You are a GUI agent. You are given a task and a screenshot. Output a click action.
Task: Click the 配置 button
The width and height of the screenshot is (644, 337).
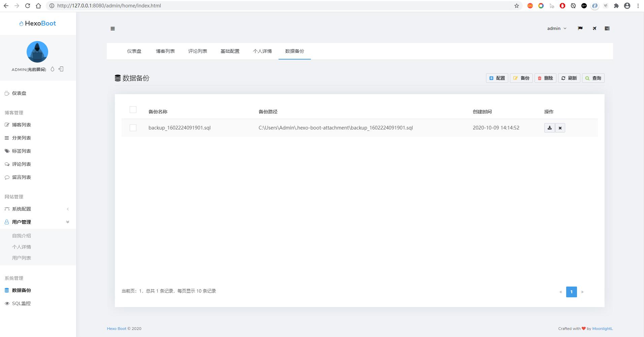click(497, 78)
